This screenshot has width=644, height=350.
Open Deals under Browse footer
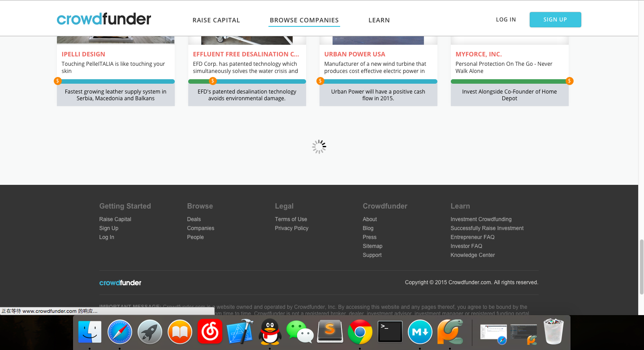click(194, 219)
